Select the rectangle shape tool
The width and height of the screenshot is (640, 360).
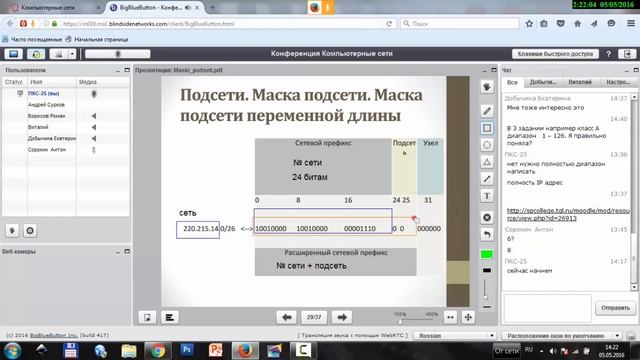tap(487, 128)
